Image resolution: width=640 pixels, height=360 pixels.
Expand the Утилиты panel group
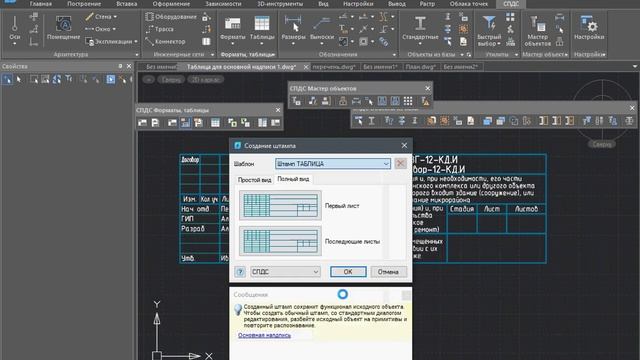(516, 55)
